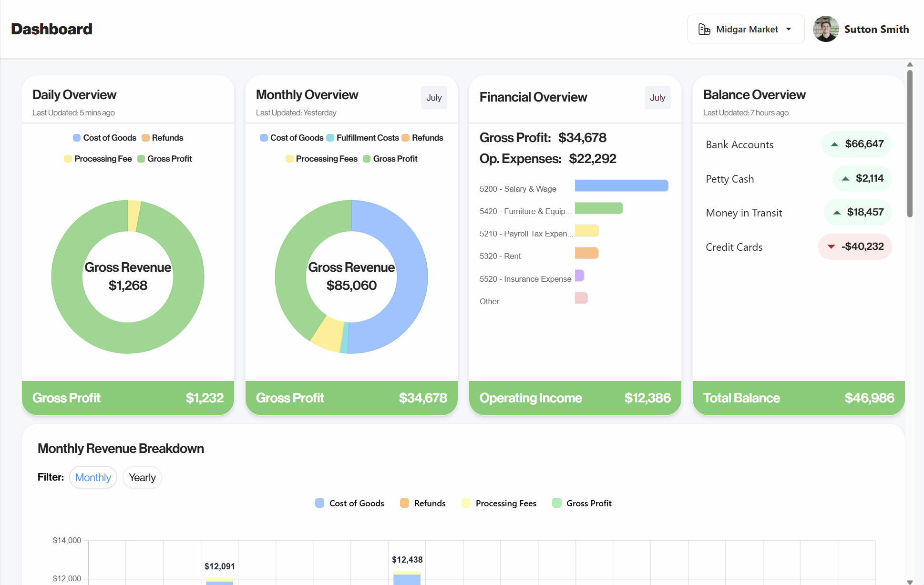Toggle Processing Fees legend in Monthly Overview
924x585 pixels.
click(321, 159)
